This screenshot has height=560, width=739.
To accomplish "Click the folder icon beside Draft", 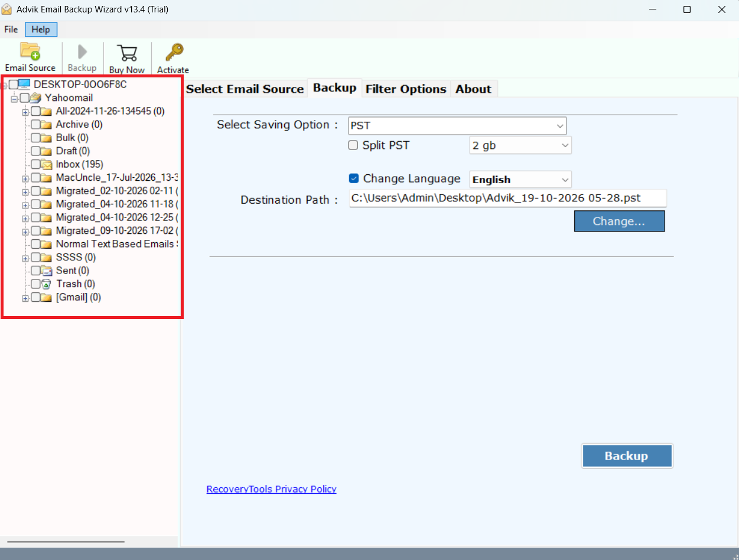I will click(x=47, y=151).
